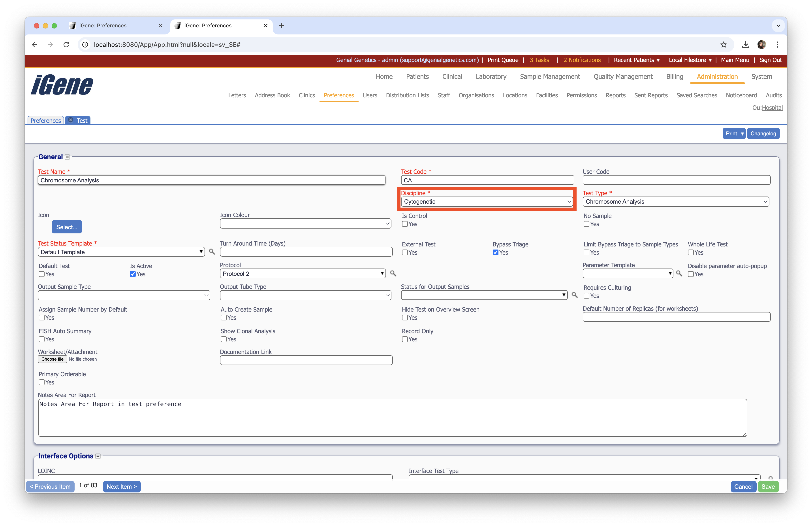Go to the Laboratory menu
This screenshot has width=812, height=526.
pos(491,76)
